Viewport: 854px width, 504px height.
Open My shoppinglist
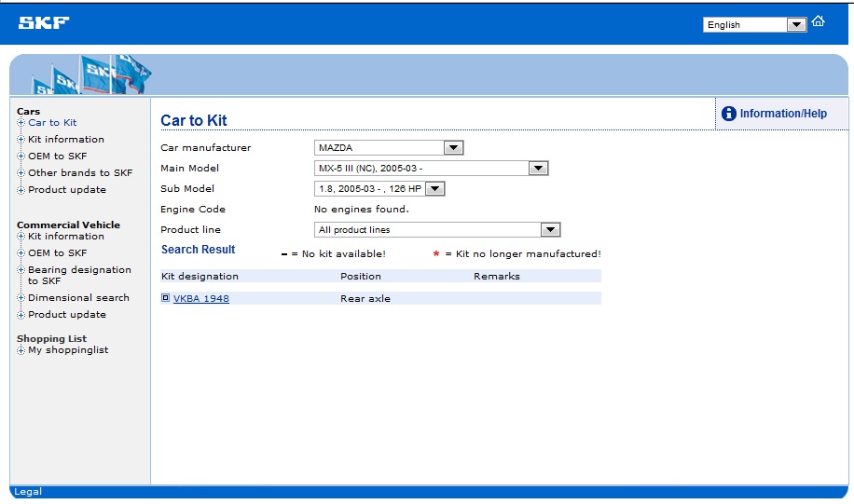click(x=68, y=350)
